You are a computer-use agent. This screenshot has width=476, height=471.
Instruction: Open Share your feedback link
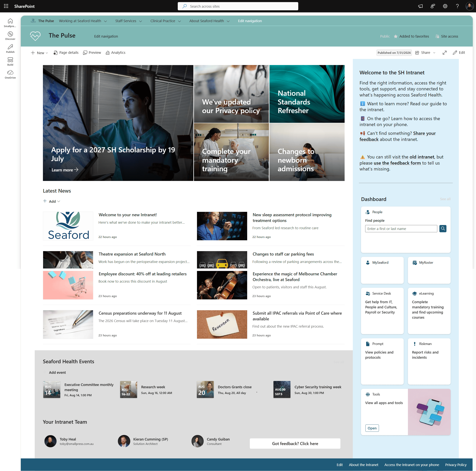(x=397, y=137)
